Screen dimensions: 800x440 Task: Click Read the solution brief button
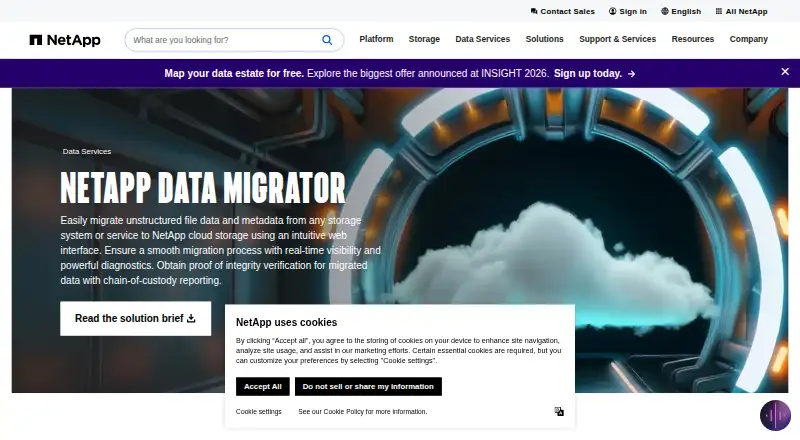click(135, 319)
